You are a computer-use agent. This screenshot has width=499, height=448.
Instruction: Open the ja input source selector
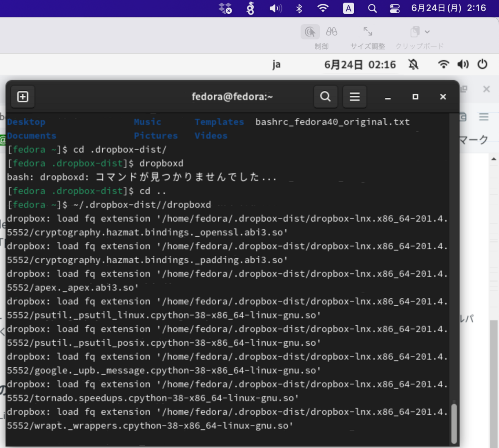point(277,64)
